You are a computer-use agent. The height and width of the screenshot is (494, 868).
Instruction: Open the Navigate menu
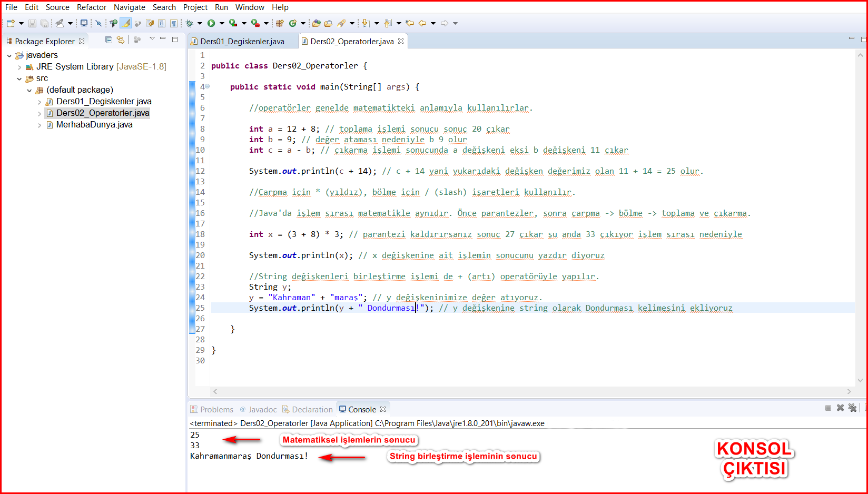point(130,7)
